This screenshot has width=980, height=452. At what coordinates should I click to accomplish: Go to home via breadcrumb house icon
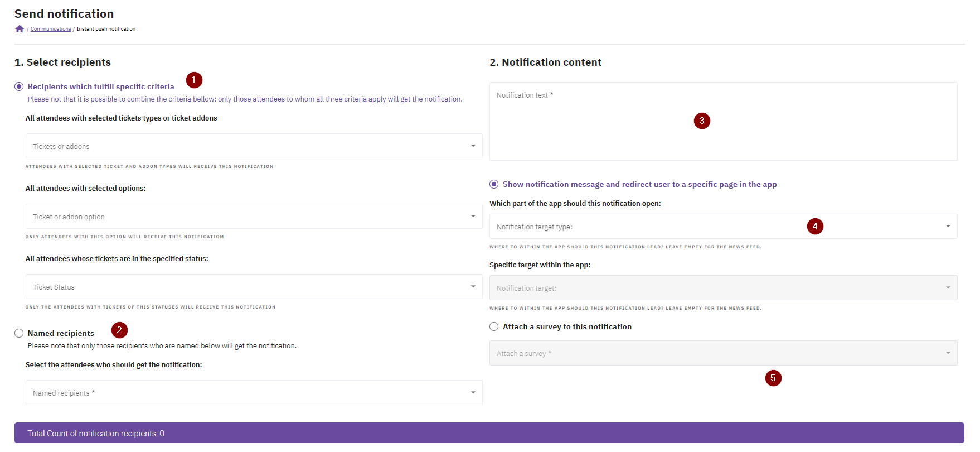(20, 29)
